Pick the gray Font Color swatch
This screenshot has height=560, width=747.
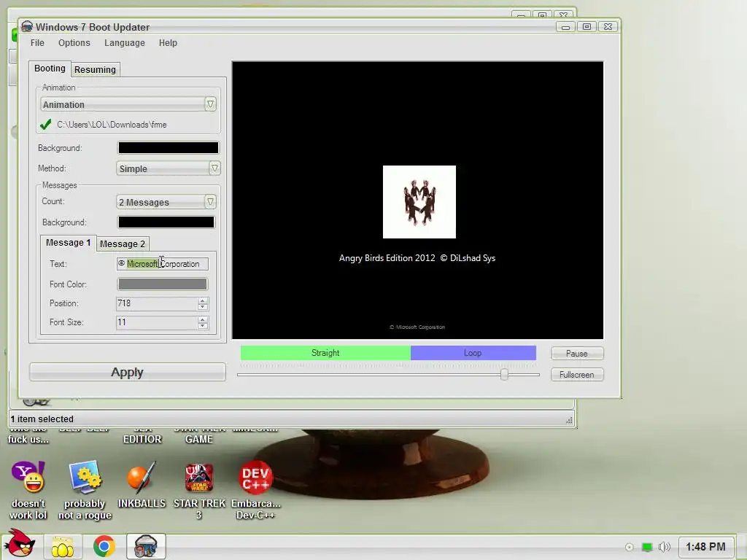[163, 284]
